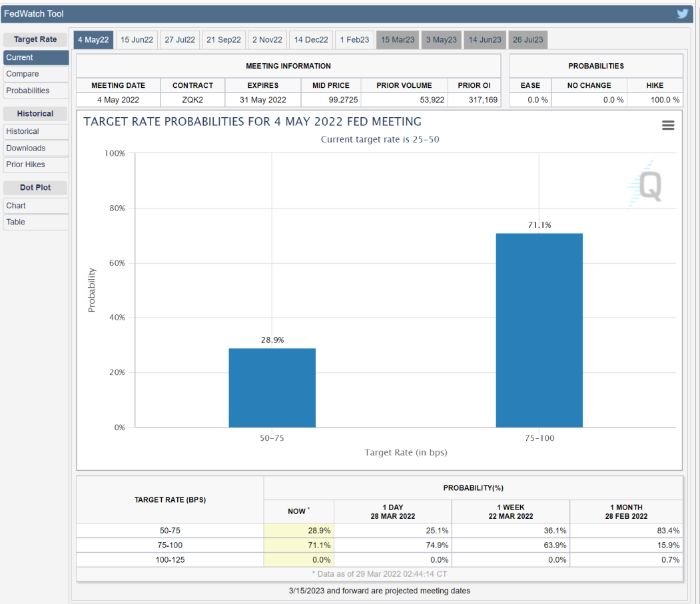Open Prior Hikes in the sidebar
This screenshot has width=700, height=604.
(36, 164)
